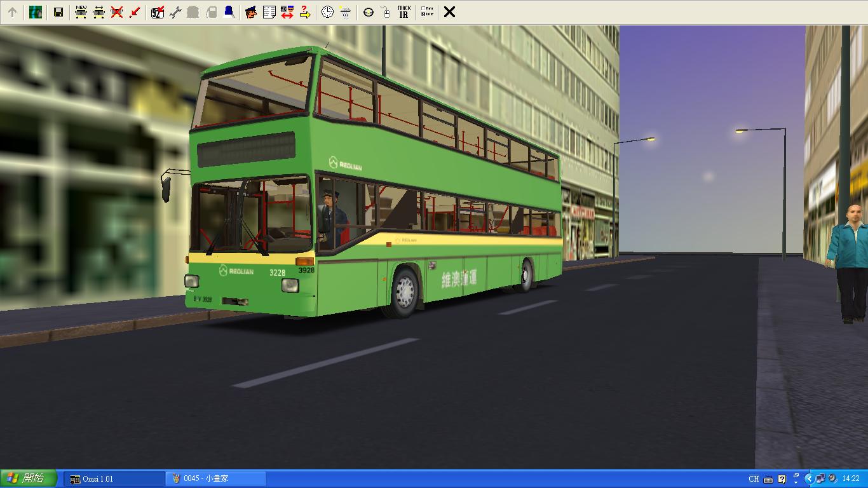
Task: Toggle PC/driver control swap icon
Action: point(287,12)
